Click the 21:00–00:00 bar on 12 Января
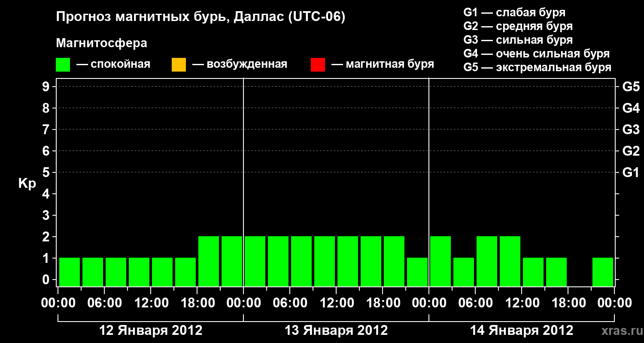The image size is (644, 343). [x=232, y=261]
